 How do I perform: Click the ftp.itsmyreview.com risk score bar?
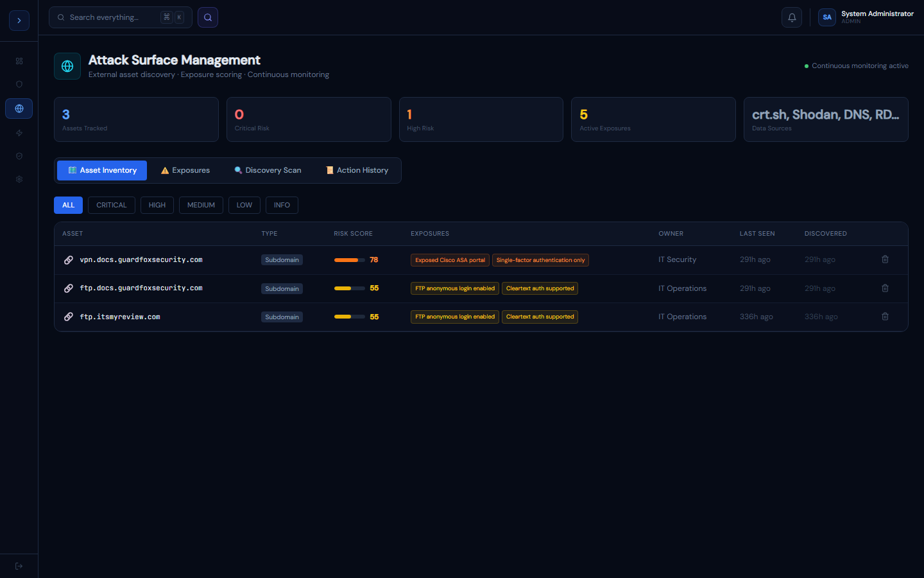pos(350,317)
